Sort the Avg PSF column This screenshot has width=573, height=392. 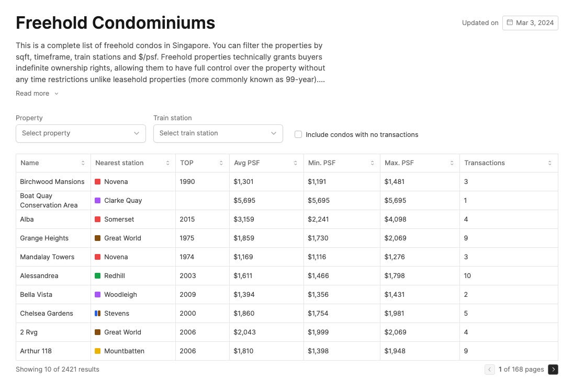(296, 163)
